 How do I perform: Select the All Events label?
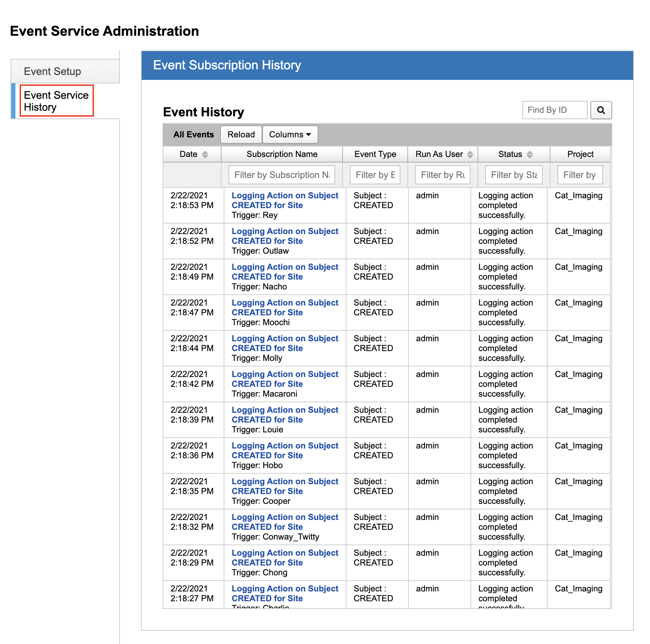pos(194,135)
